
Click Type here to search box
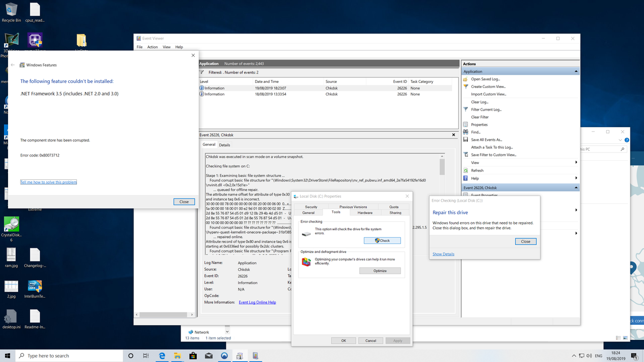(x=69, y=355)
